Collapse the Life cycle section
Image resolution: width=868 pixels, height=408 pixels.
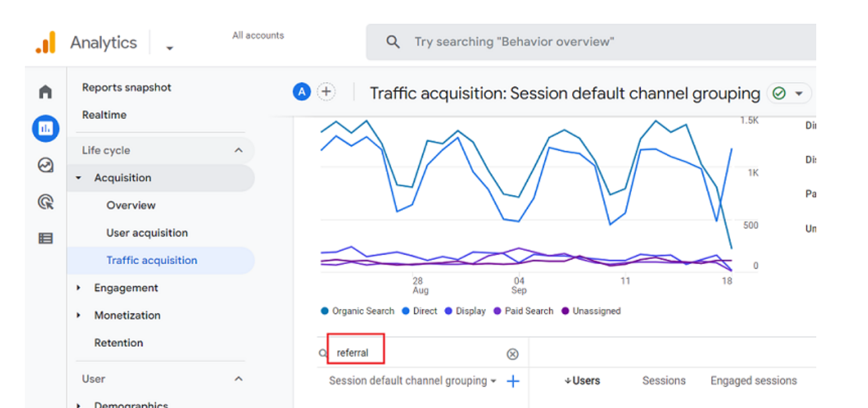[x=238, y=151]
